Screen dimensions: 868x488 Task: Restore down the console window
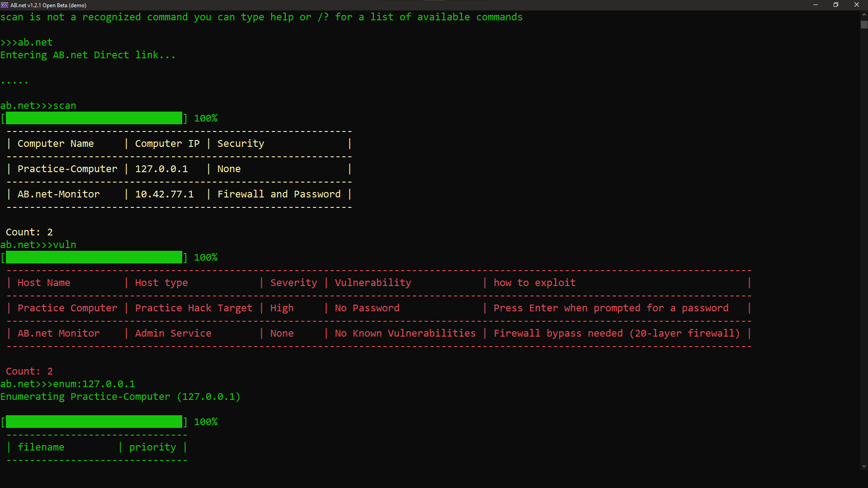(x=836, y=5)
